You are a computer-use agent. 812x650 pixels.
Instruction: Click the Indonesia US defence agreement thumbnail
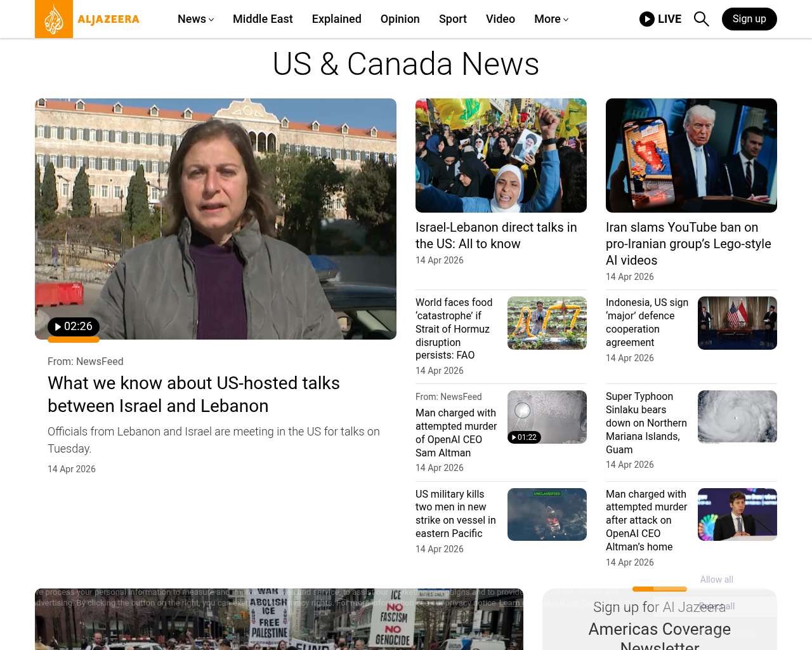[737, 323]
